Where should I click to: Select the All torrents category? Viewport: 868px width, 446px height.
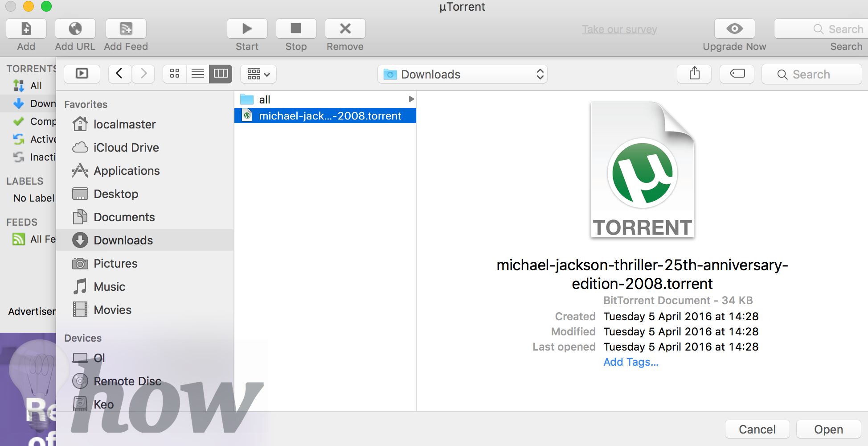28,86
